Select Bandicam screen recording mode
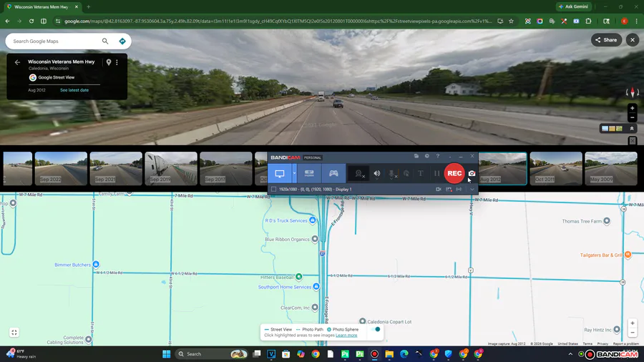The image size is (644, 362). click(280, 173)
